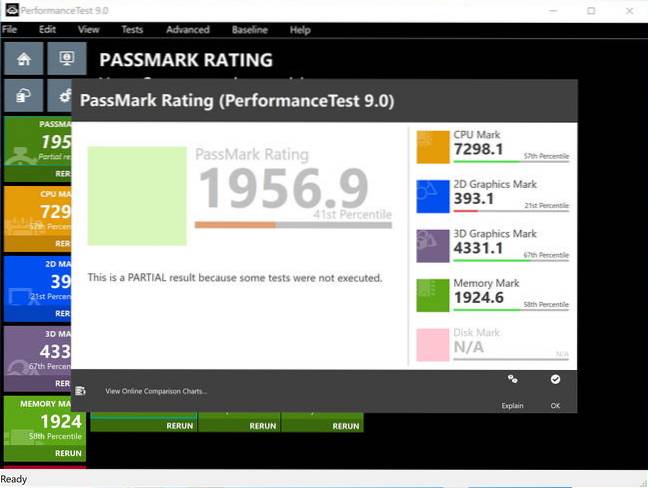Viewport: 648px width, 488px height.
Task: Click the CPU Mark sidebar tile
Action: (x=44, y=215)
